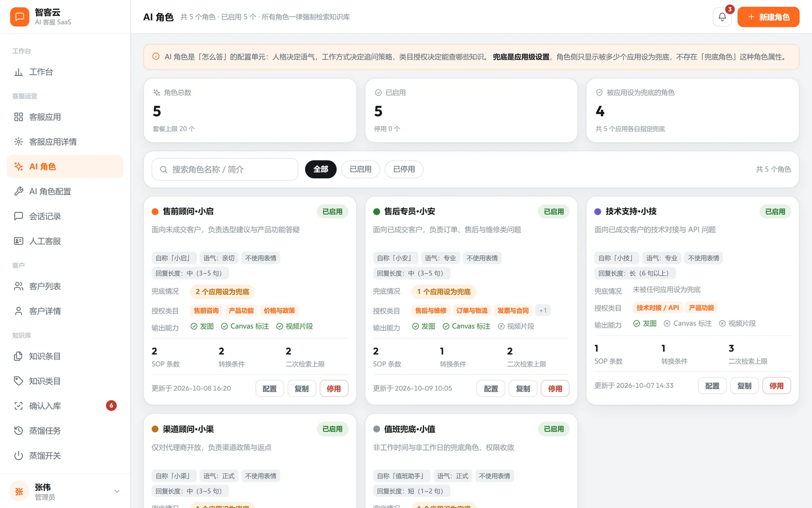
Task: Open 确认入库 with 6 pending badge
Action: point(65,406)
